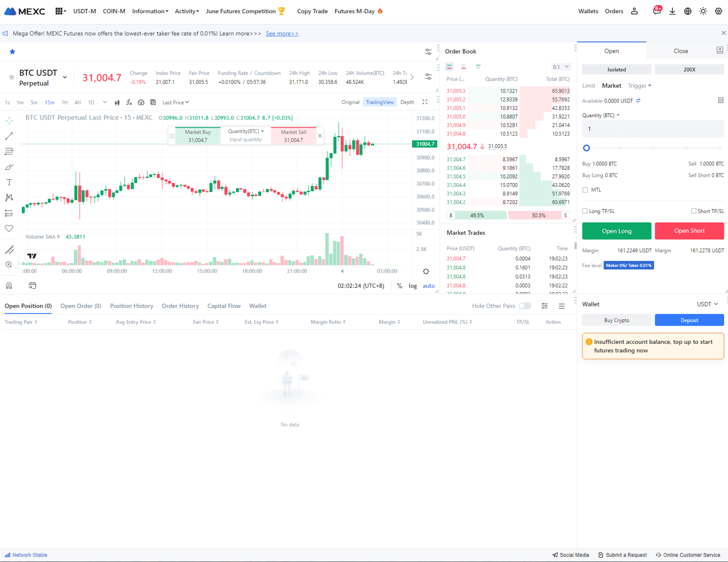The image size is (728, 562).
Task: Click the favorite star icon above chart
Action: [12, 52]
